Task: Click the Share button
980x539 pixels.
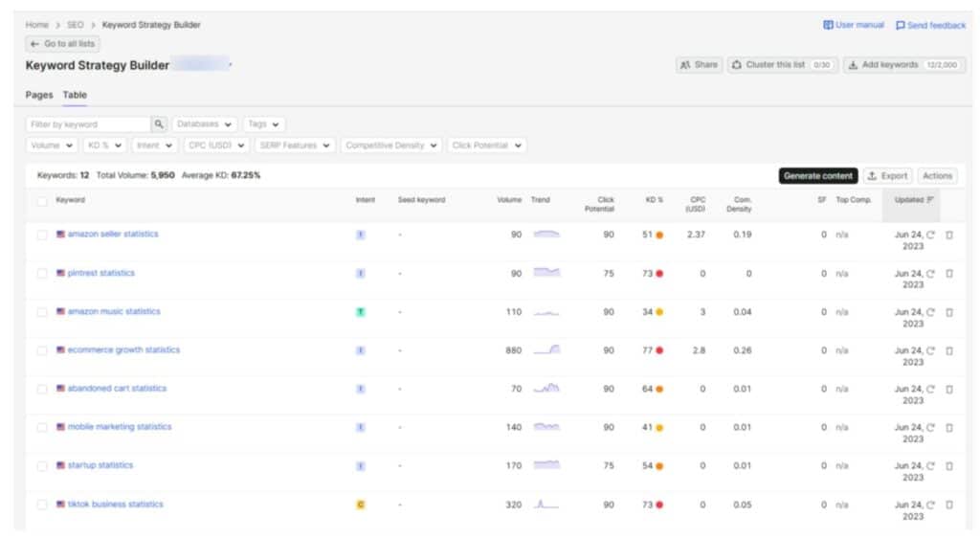Action: click(x=699, y=64)
